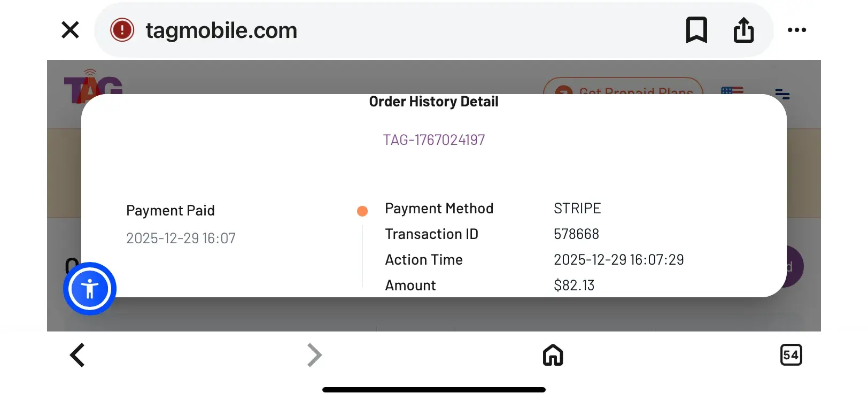Bookmark the current page
Image resolution: width=868 pixels, height=401 pixels.
tap(696, 30)
